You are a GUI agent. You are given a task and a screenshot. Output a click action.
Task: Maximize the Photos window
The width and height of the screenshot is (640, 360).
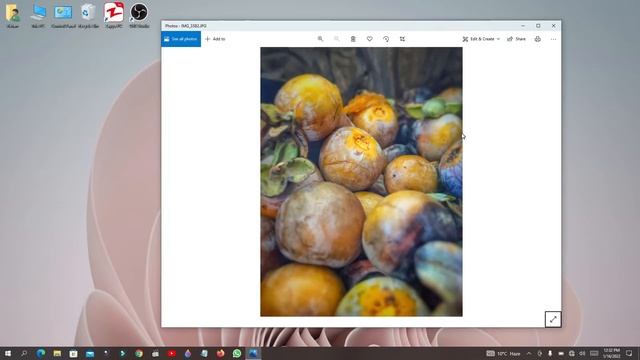coord(538,26)
